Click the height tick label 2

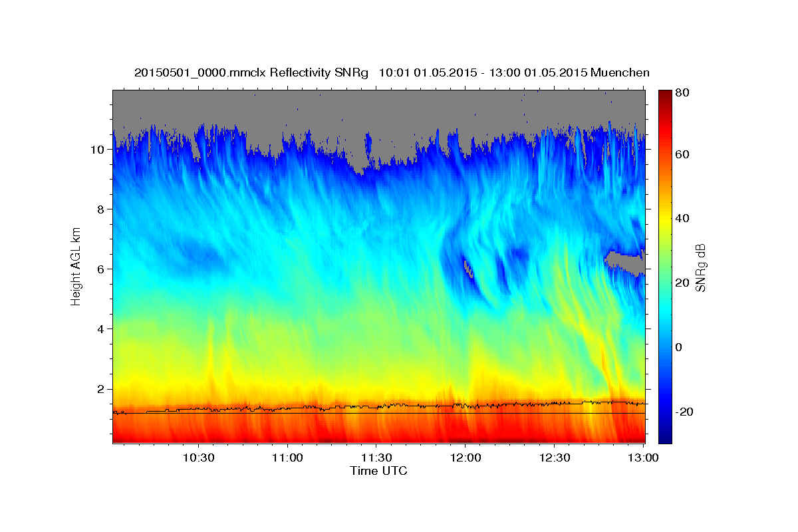pyautogui.click(x=101, y=389)
